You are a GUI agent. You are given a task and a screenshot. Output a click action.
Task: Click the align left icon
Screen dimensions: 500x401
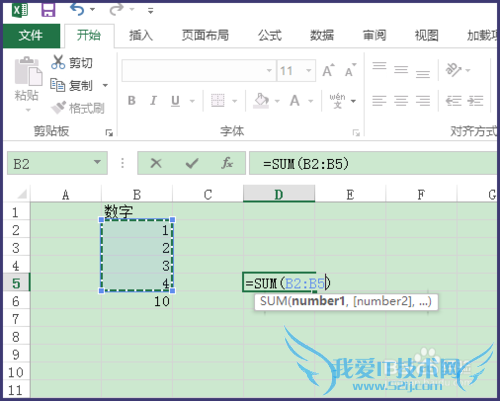pos(379,100)
